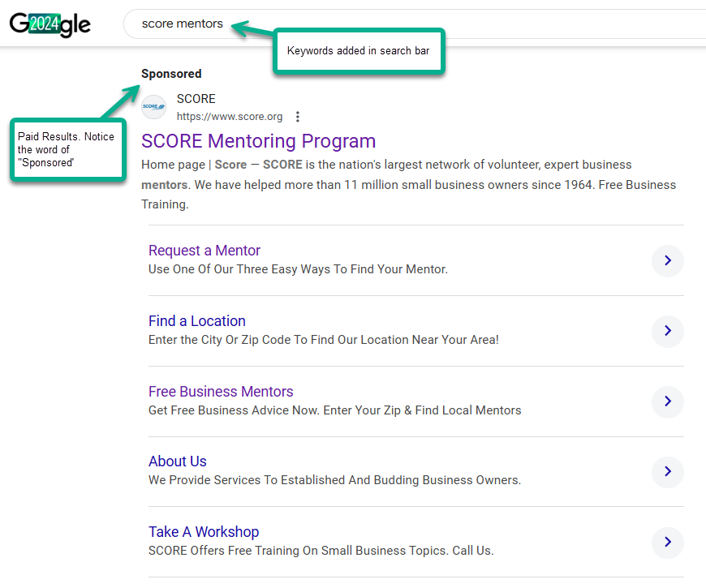Click the chevron next to About Us
The image size is (706, 588).
click(667, 471)
